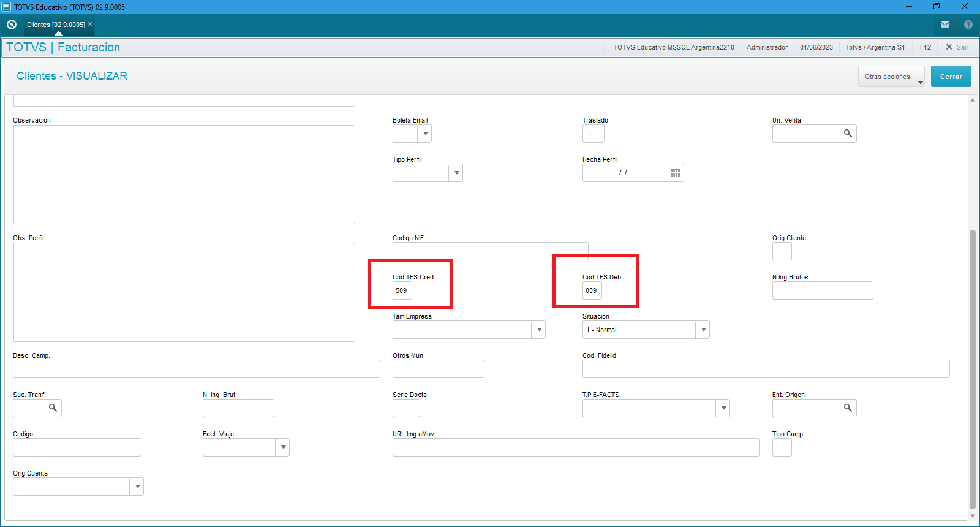
Task: Expand the Tam Empresa dropdown
Action: pos(539,330)
